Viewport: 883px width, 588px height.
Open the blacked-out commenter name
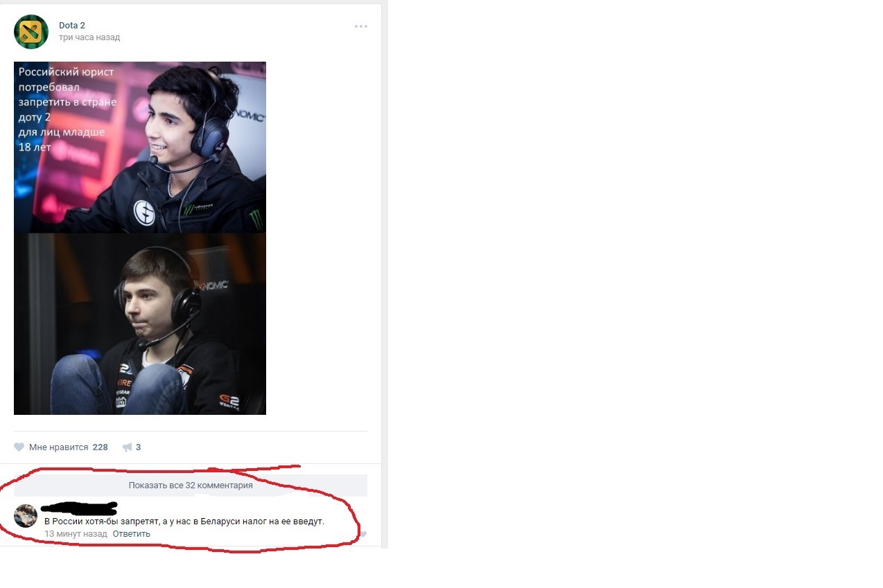click(79, 509)
